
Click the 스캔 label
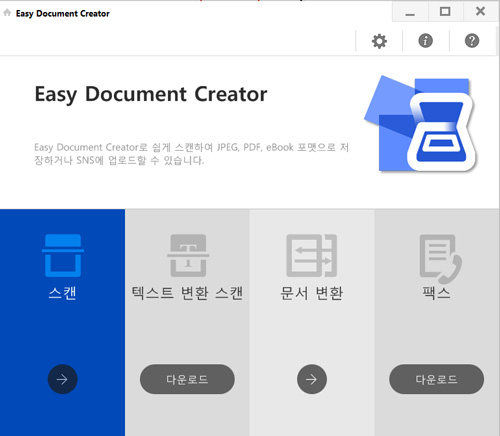62,293
